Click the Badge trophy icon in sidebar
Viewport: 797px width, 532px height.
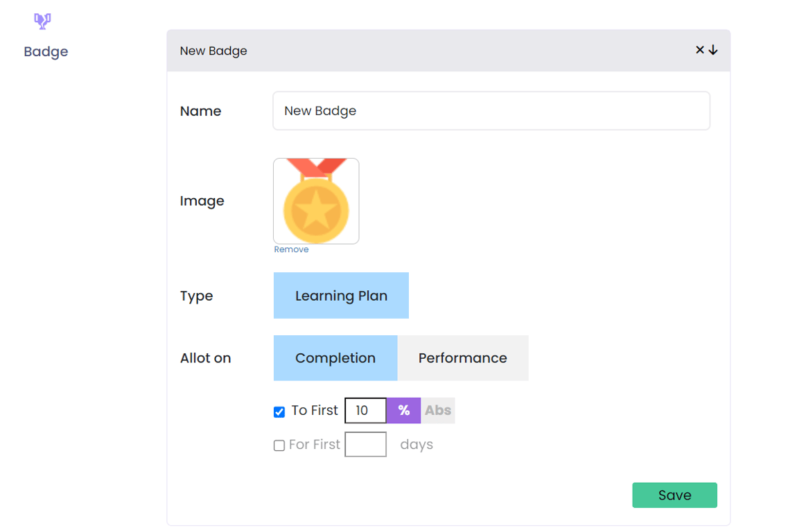[x=42, y=21]
